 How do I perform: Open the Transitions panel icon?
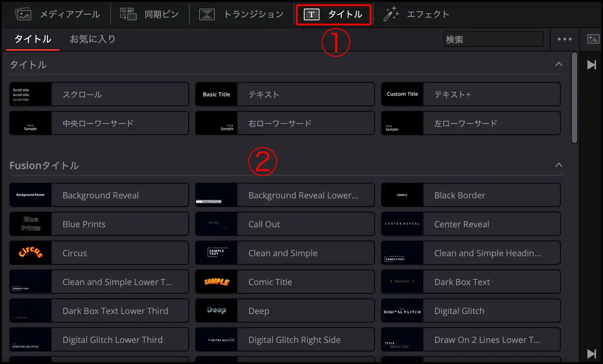[x=207, y=14]
